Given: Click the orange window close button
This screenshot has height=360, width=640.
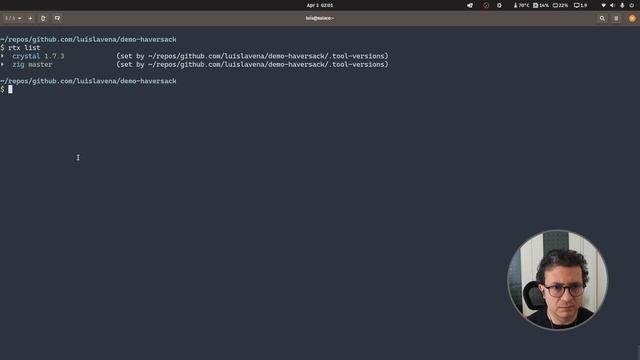Looking at the screenshot, I should [632, 18].
